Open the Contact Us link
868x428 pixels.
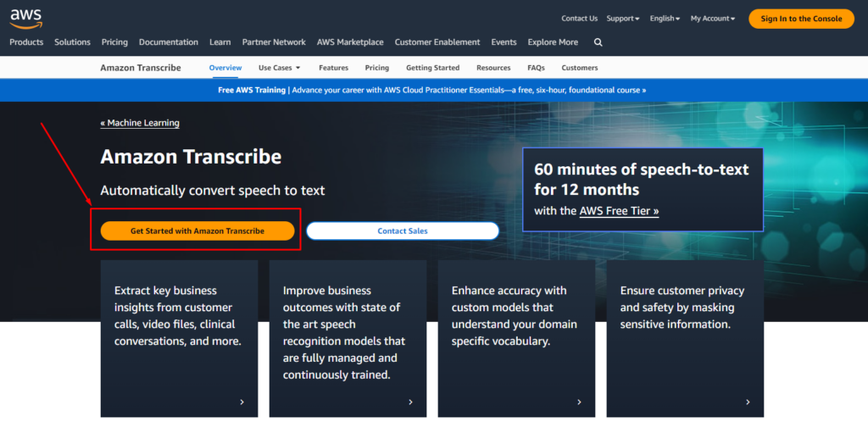(579, 19)
